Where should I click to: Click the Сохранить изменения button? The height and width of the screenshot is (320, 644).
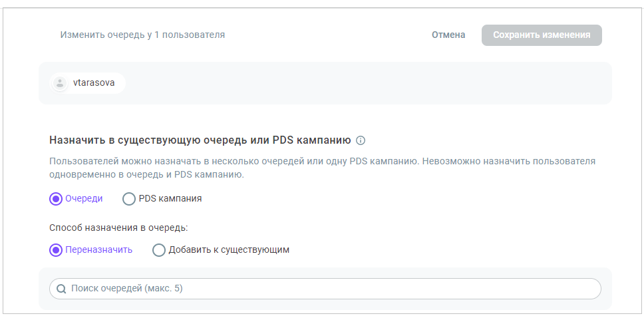pyautogui.click(x=542, y=35)
